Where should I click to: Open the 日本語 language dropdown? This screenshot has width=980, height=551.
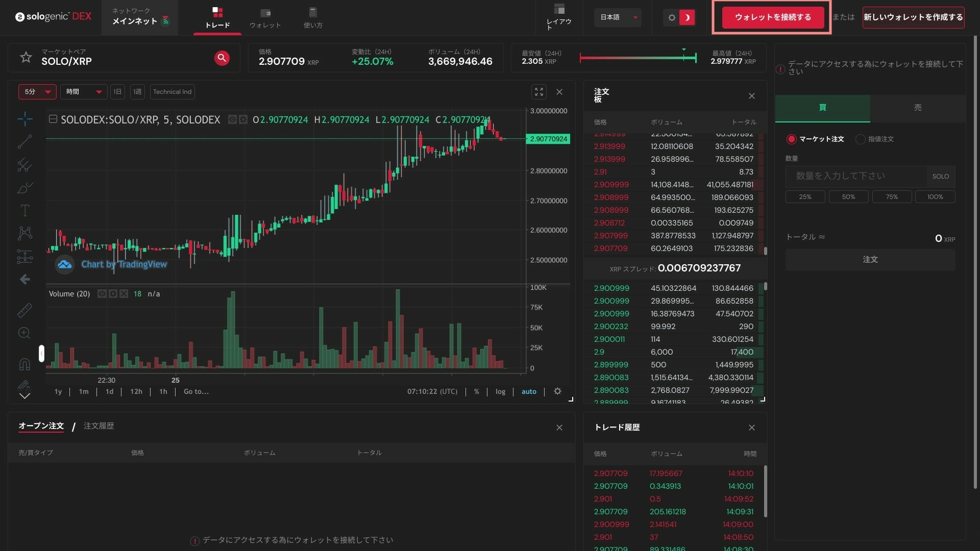pyautogui.click(x=618, y=17)
